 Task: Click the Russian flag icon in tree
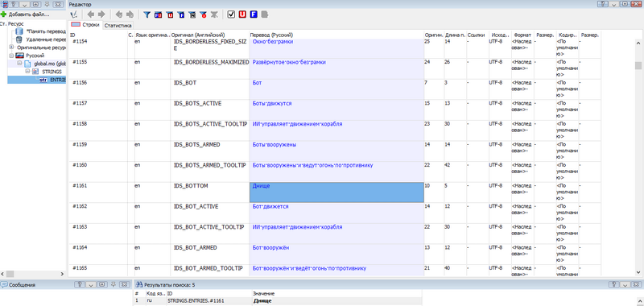click(x=19, y=56)
